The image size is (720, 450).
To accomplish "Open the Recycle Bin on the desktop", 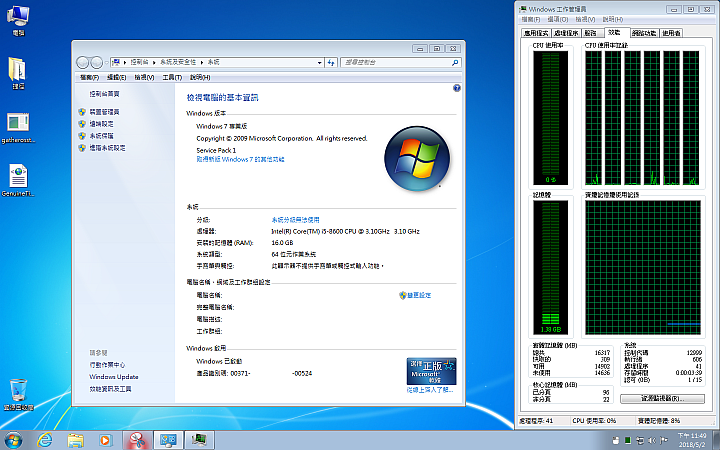I will 18,395.
